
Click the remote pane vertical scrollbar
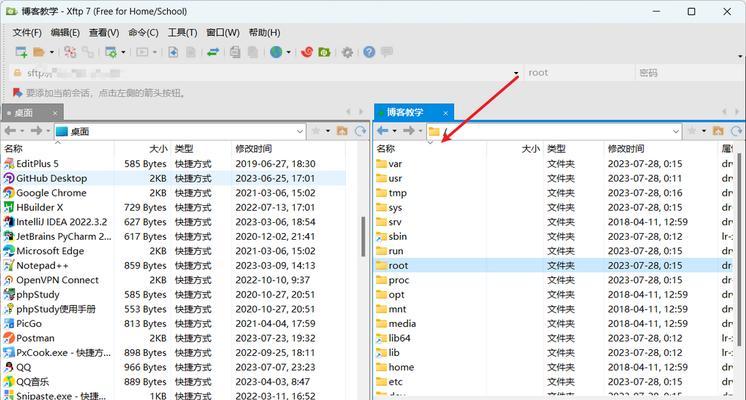[x=739, y=249]
